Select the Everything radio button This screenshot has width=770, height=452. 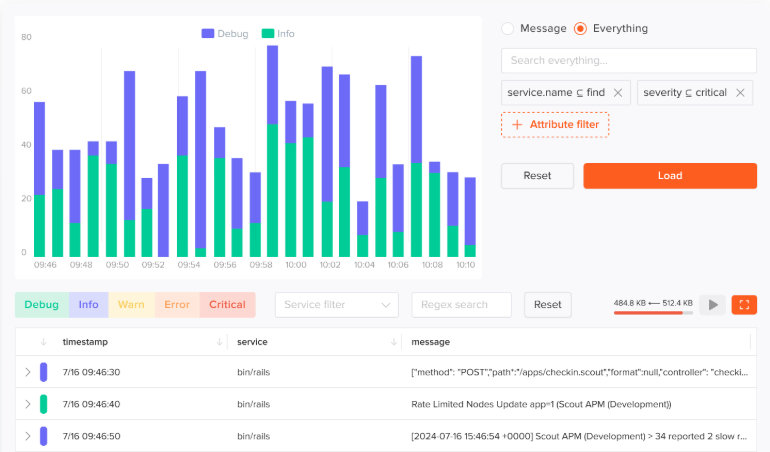point(580,28)
